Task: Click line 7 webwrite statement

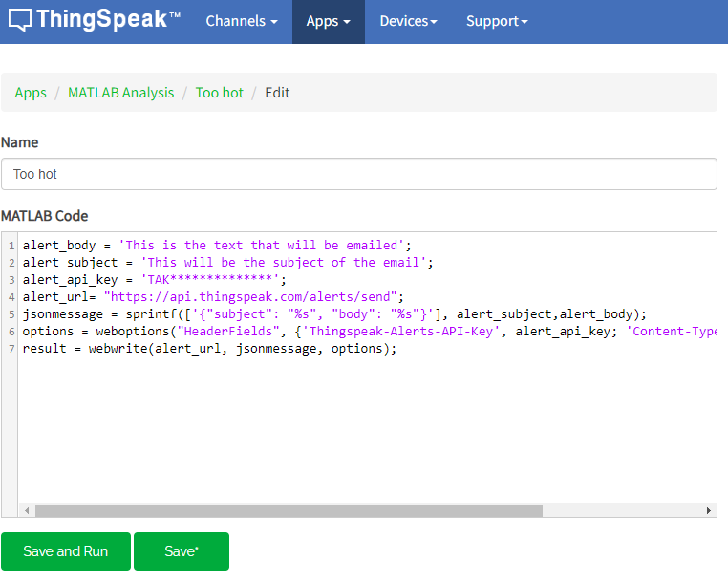Action: [209, 349]
